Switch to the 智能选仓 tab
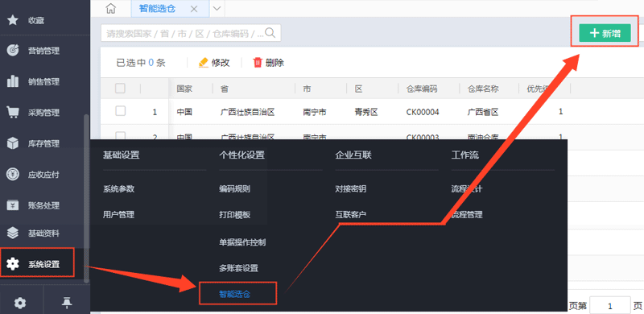Viewport: 644px width, 314px height. (x=157, y=9)
